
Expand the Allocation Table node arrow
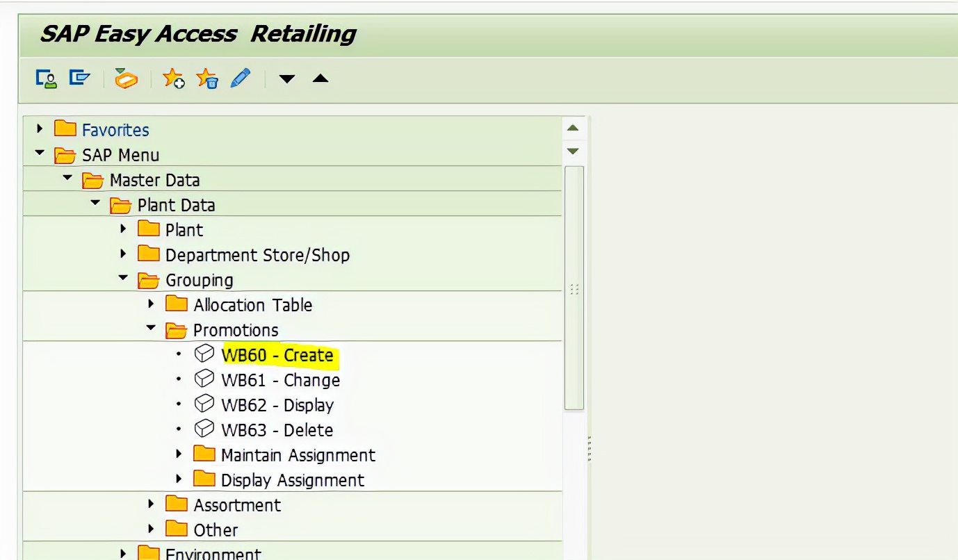point(151,304)
